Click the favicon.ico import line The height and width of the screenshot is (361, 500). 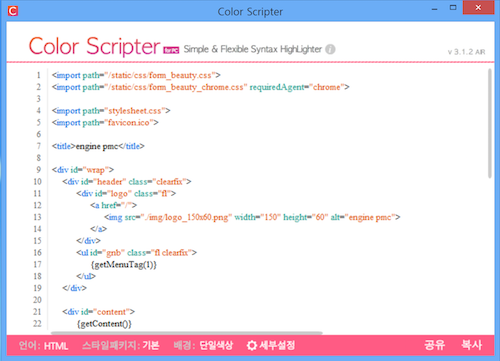(x=105, y=123)
